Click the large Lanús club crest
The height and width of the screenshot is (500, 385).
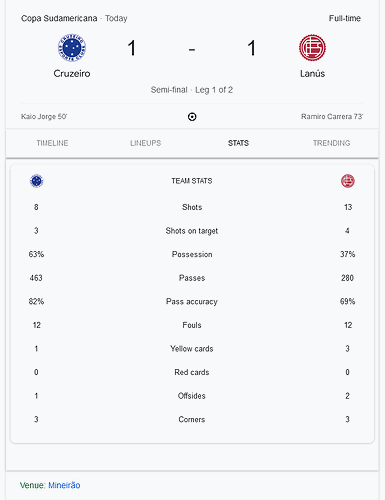[x=312, y=48]
